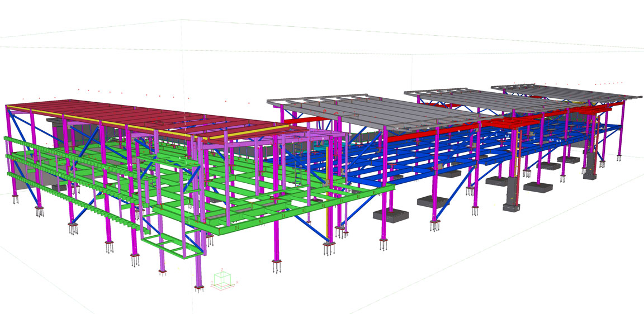
Task: Select the gray footing nearest the green platform
Action: pos(392,215)
